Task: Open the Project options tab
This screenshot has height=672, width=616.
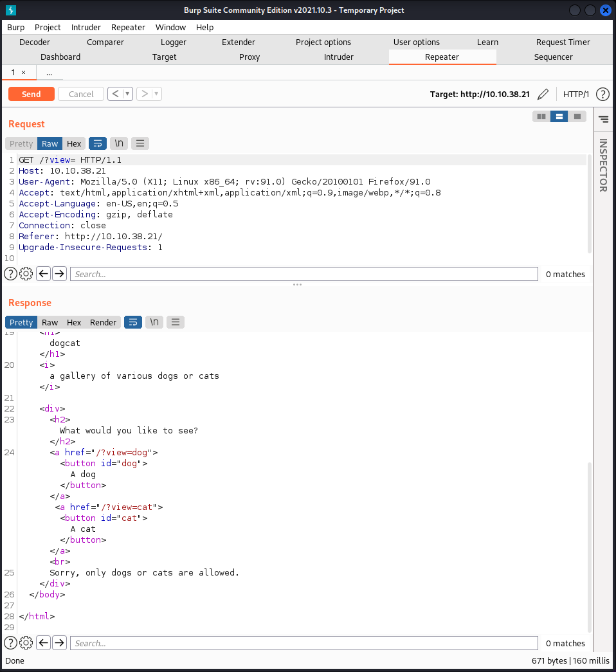Action: point(323,42)
